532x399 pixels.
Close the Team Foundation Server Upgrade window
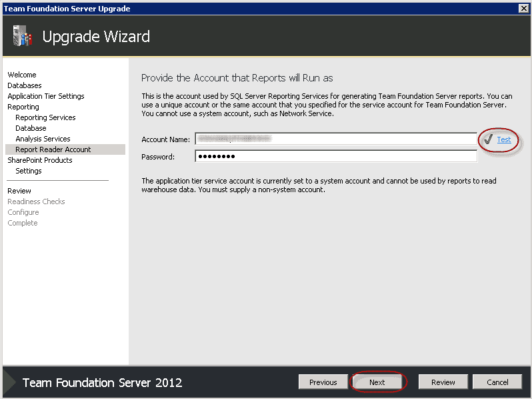(523, 9)
